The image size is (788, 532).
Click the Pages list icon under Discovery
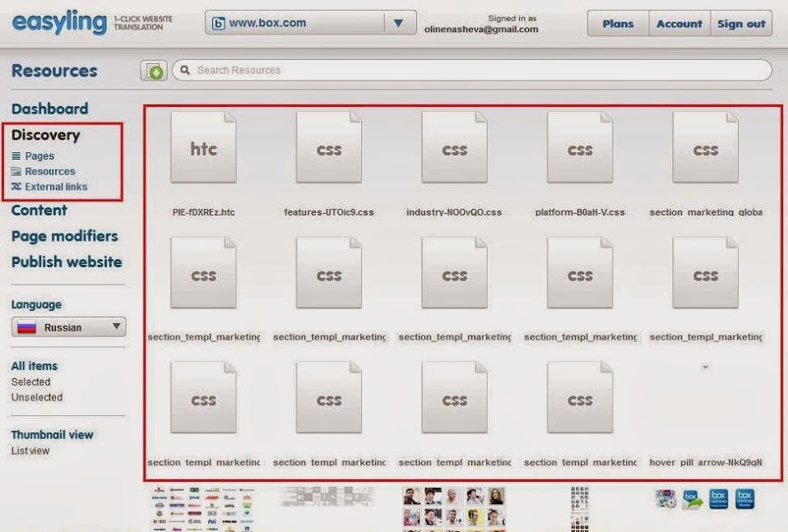16,155
